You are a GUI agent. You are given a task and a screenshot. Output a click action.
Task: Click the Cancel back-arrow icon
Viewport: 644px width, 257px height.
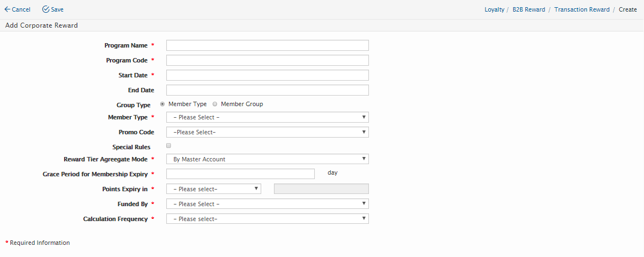[x=7, y=9]
